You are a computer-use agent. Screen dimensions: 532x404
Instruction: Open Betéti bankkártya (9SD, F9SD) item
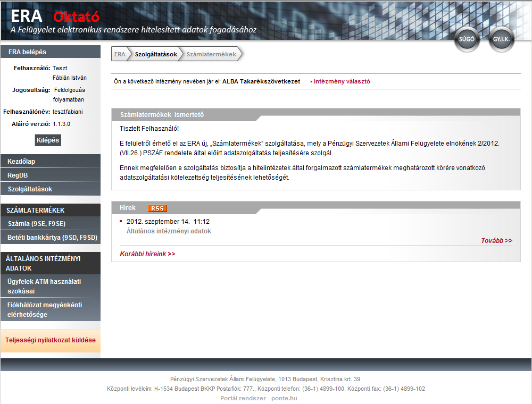point(51,238)
